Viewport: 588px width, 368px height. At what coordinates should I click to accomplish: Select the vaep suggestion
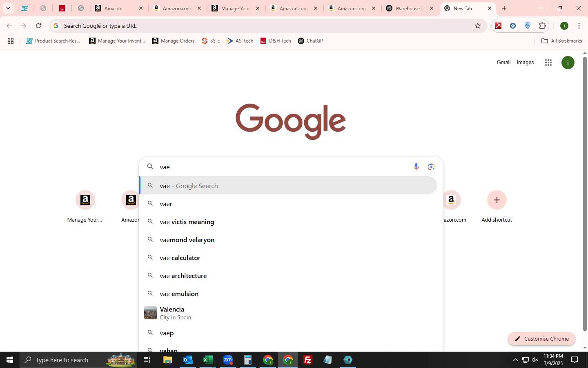pos(288,333)
